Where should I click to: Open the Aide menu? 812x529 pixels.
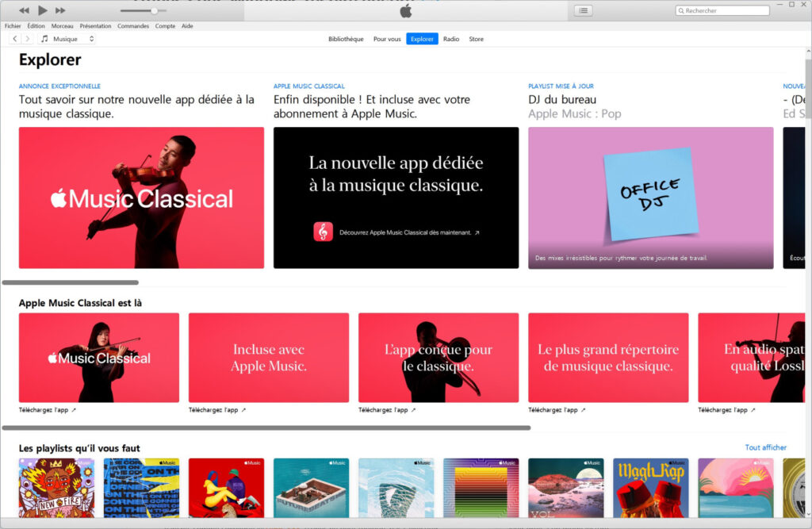tap(187, 26)
